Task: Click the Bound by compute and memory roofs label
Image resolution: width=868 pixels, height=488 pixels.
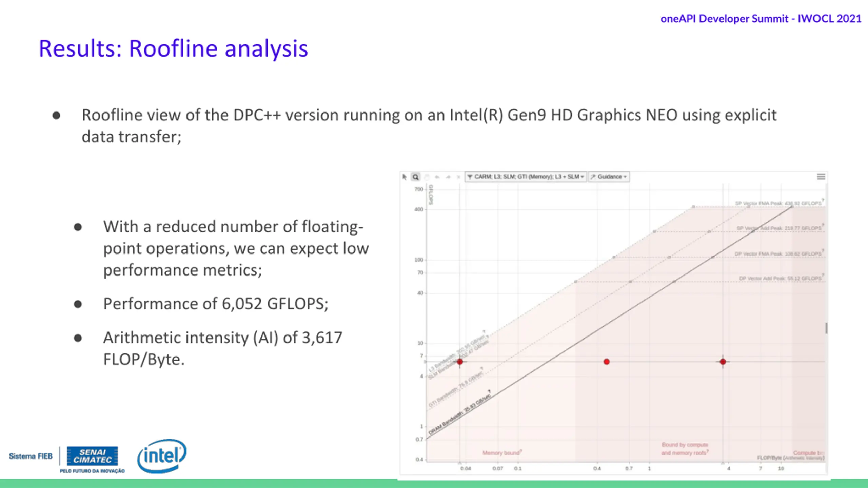Action: (685, 449)
